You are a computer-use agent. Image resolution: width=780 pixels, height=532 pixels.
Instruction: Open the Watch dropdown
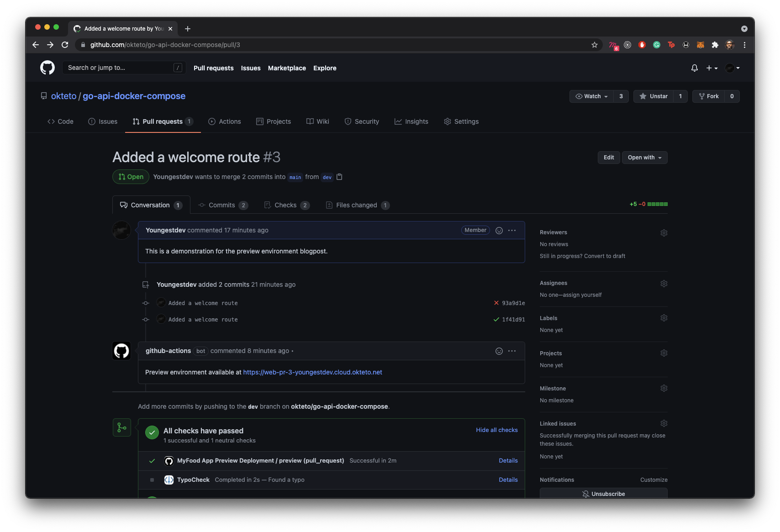click(x=591, y=96)
